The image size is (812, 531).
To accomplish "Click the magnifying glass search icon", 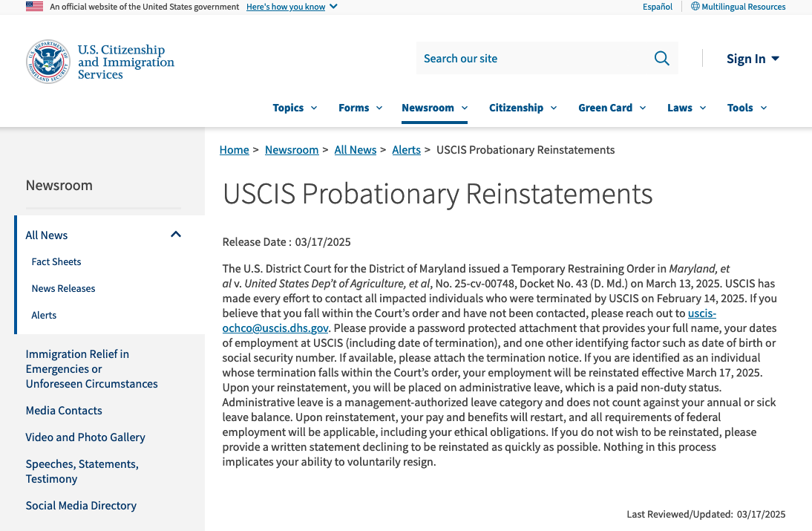I will click(661, 59).
